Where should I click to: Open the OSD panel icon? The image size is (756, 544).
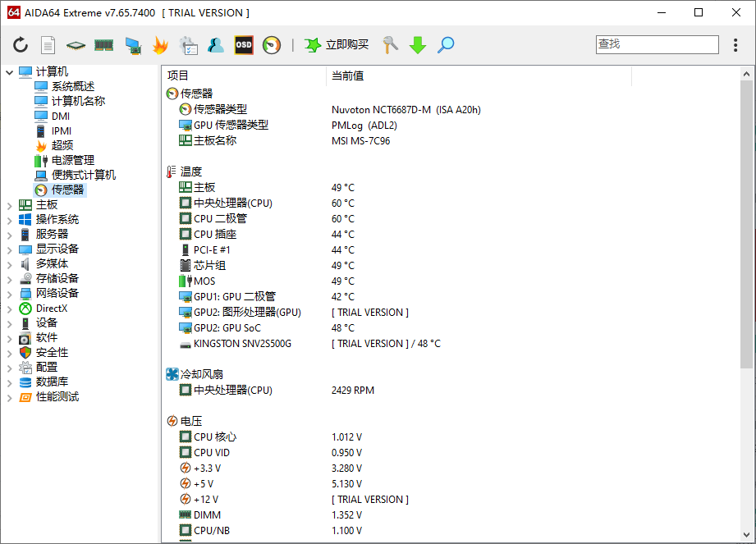(244, 45)
